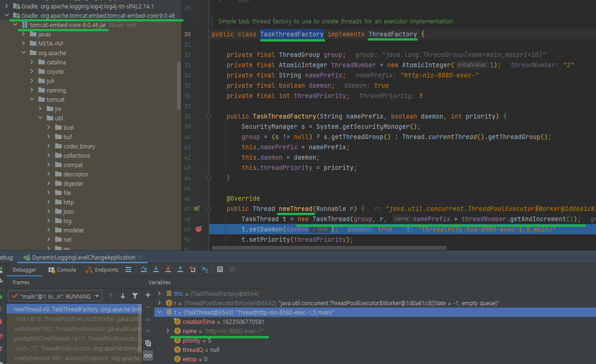Click TaskThreadFactory class name in editor
The width and height of the screenshot is (596, 364).
(292, 34)
